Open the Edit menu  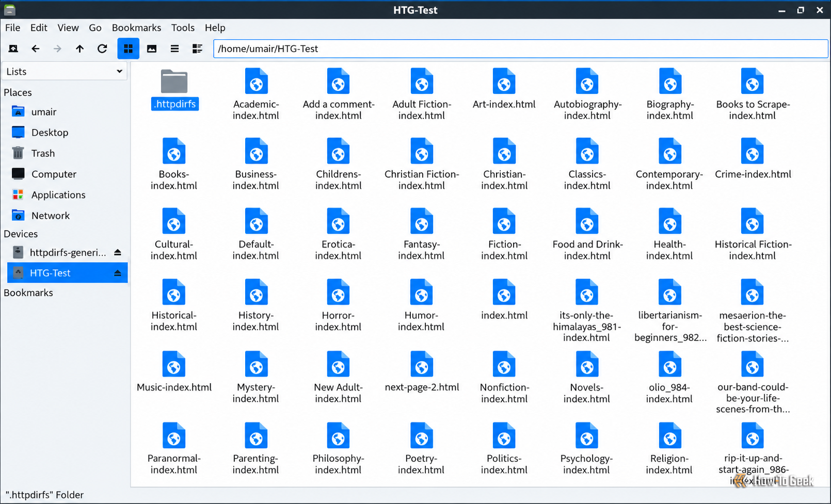tap(39, 27)
